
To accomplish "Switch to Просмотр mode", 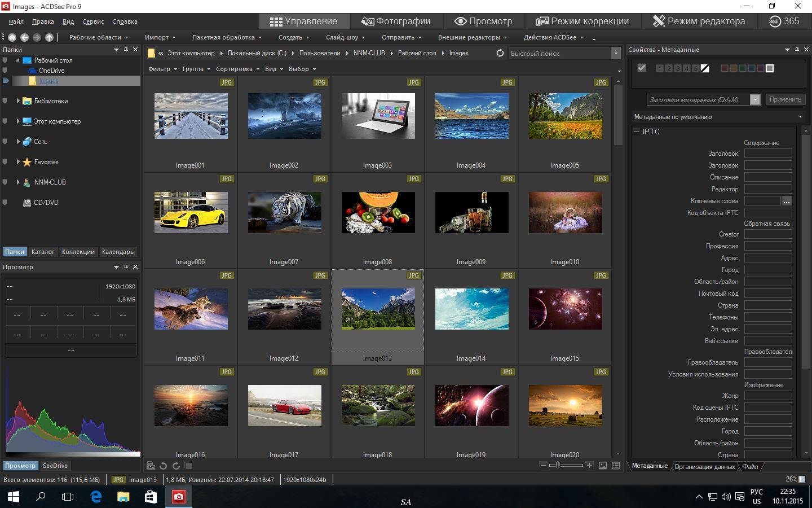I will coord(483,21).
